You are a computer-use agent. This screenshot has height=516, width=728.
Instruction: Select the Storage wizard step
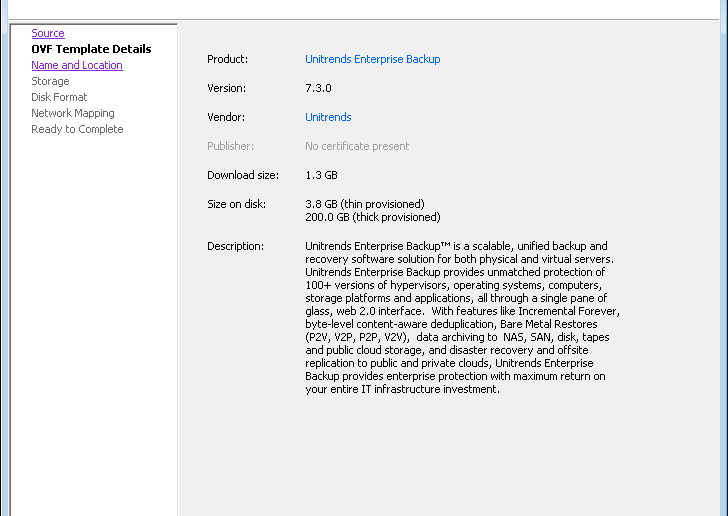[50, 81]
